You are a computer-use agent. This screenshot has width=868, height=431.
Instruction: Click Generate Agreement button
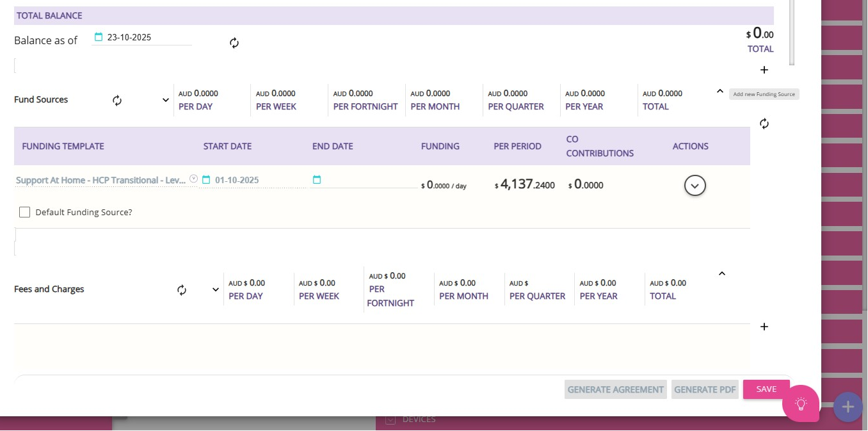pos(616,389)
